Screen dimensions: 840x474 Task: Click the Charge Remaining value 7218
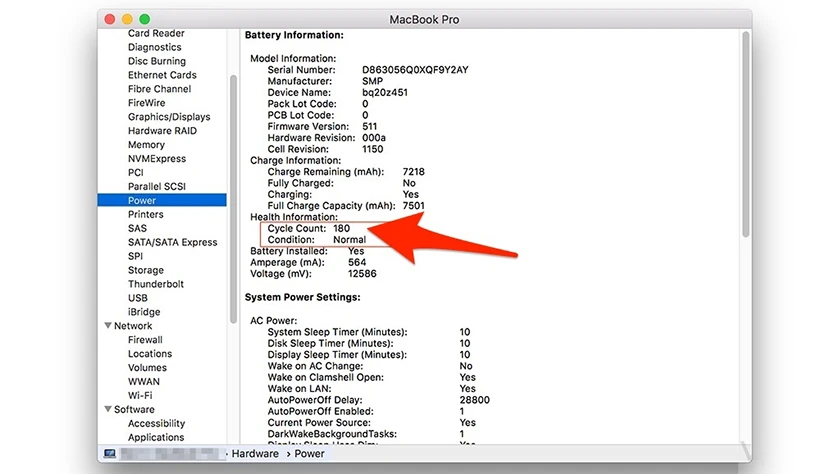(413, 172)
